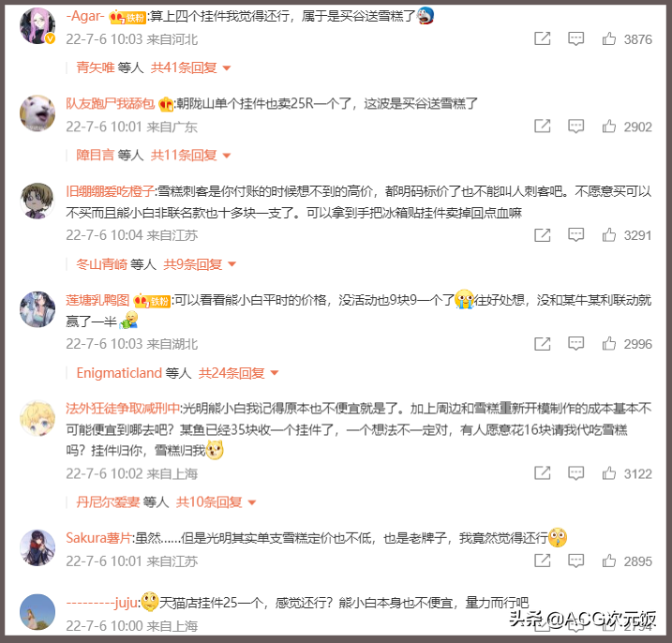
Task: Open 法外狂徒争取减刑中 username link
Action: coord(123,408)
